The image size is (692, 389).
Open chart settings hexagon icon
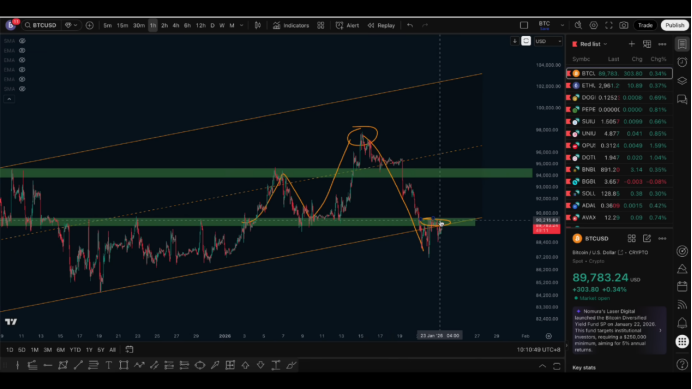coord(594,26)
